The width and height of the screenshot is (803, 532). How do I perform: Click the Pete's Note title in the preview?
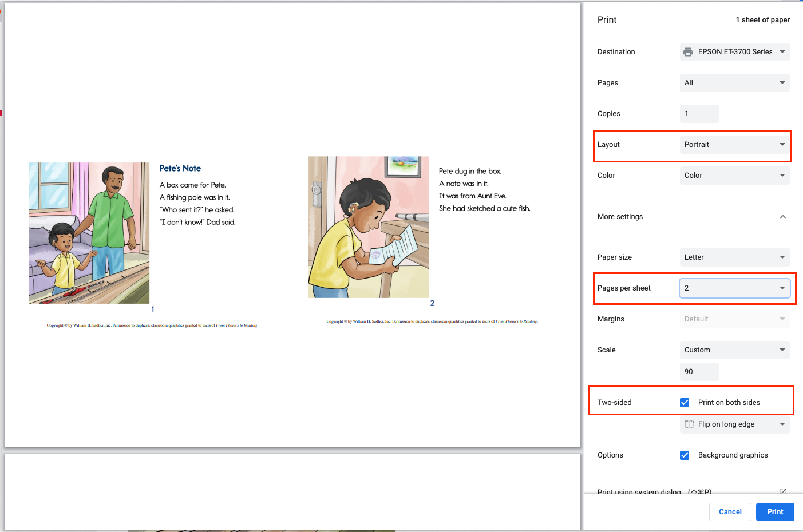[180, 168]
